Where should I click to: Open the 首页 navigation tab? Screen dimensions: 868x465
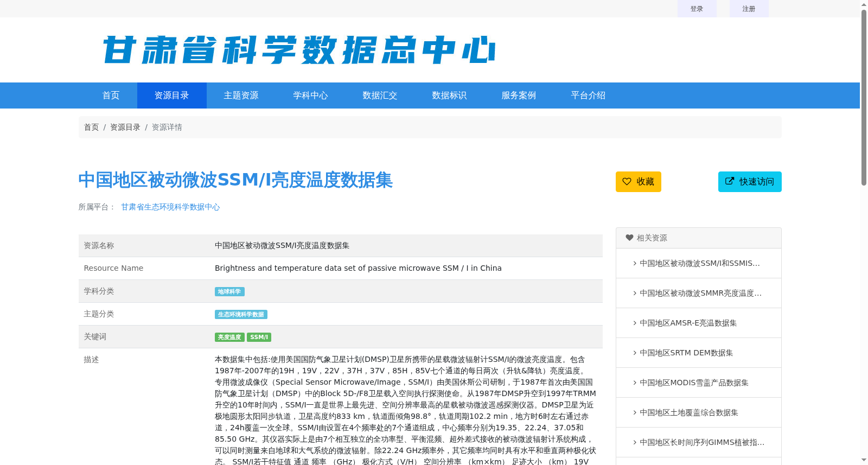(111, 95)
